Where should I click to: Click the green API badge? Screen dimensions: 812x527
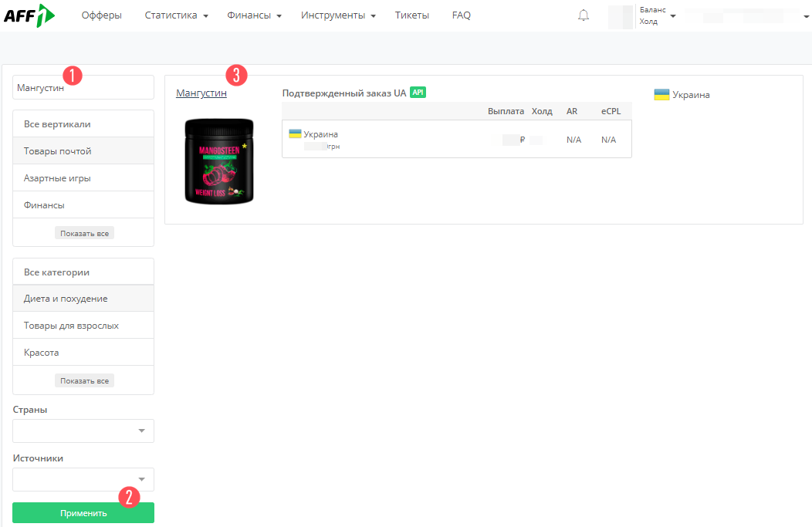(418, 93)
